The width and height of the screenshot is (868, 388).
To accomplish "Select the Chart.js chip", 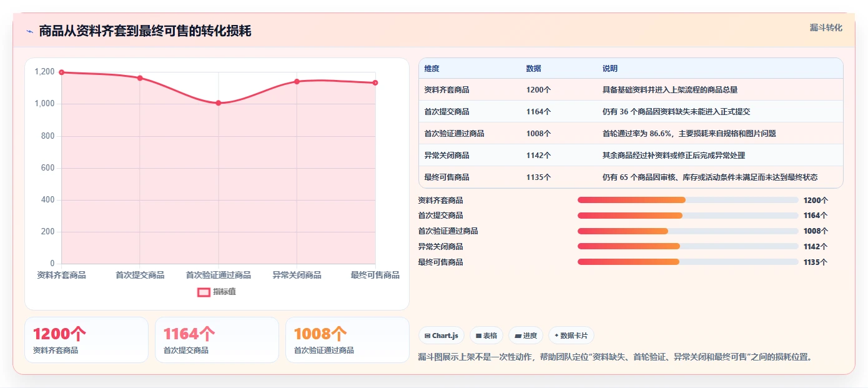I will 441,336.
